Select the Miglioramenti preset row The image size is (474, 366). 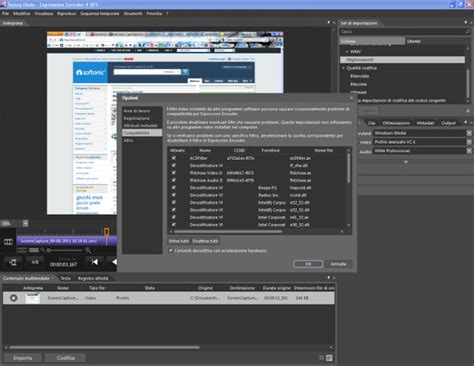click(x=402, y=60)
